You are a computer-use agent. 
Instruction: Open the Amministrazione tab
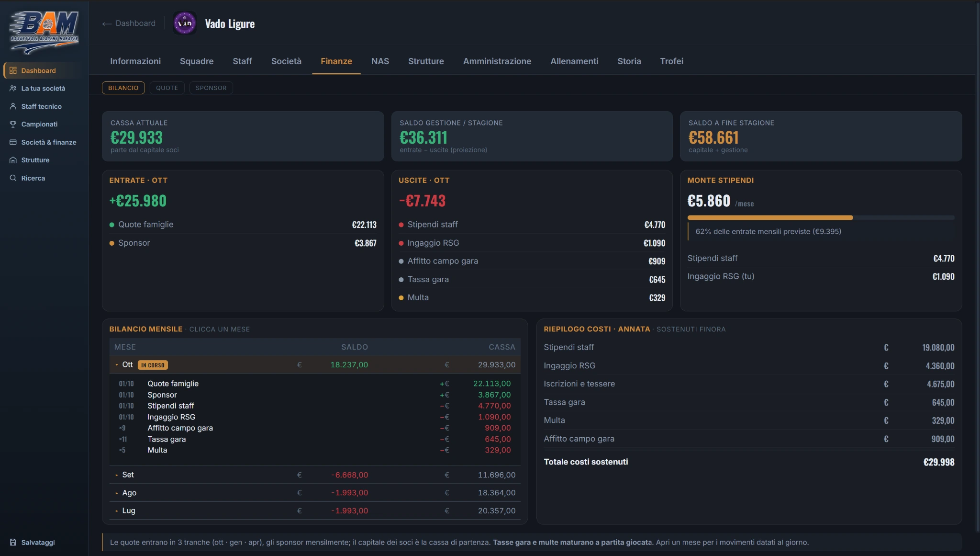pyautogui.click(x=497, y=61)
